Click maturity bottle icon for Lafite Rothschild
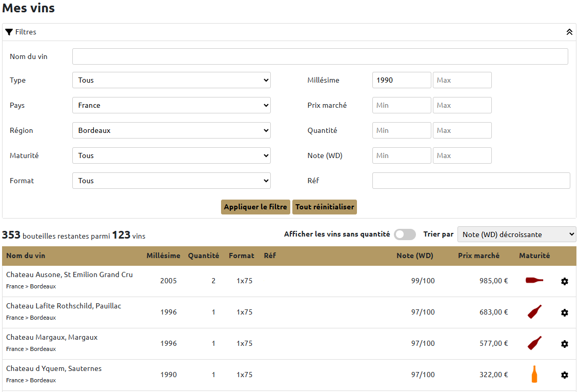 [534, 311]
